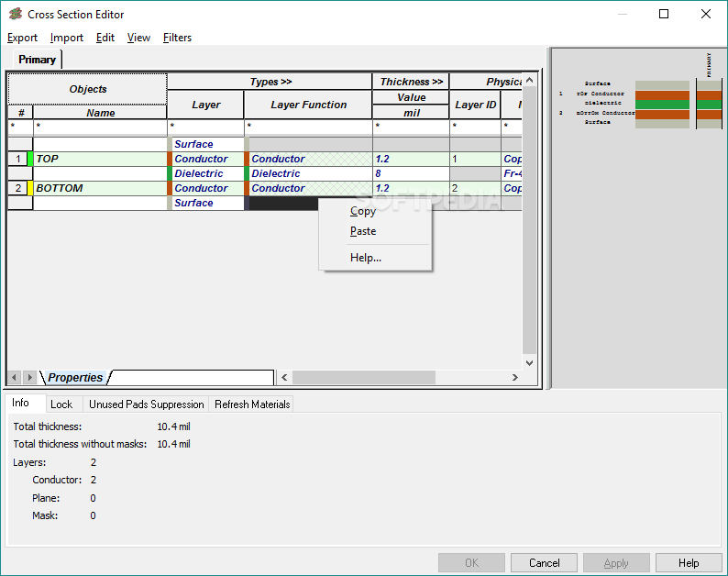Click BOTTOM row Conductor layer type cell
The width and height of the screenshot is (728, 576).
click(207, 188)
